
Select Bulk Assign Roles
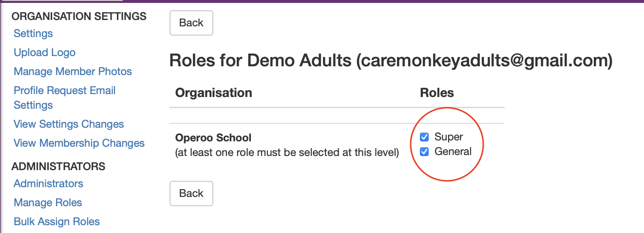(57, 222)
